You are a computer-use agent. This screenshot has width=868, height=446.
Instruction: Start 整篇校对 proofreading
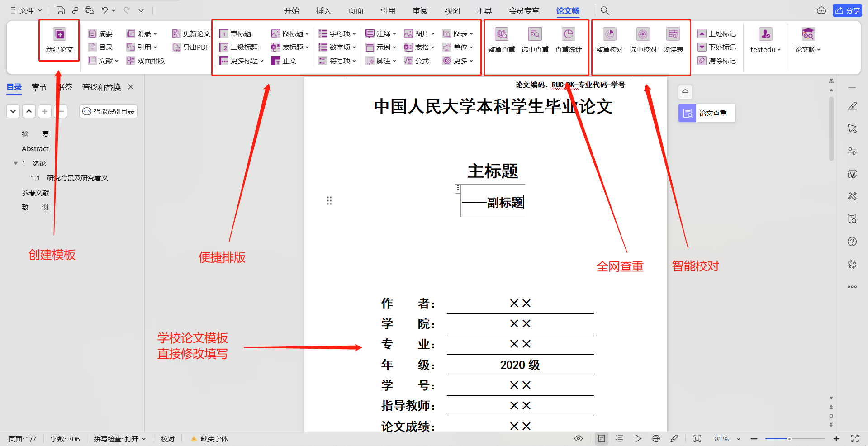click(609, 40)
